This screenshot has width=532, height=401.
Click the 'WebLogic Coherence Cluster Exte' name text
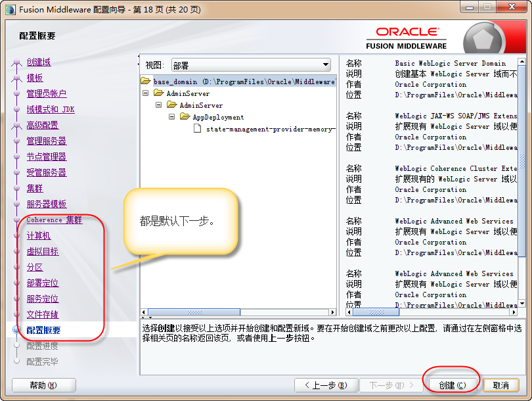click(x=456, y=168)
